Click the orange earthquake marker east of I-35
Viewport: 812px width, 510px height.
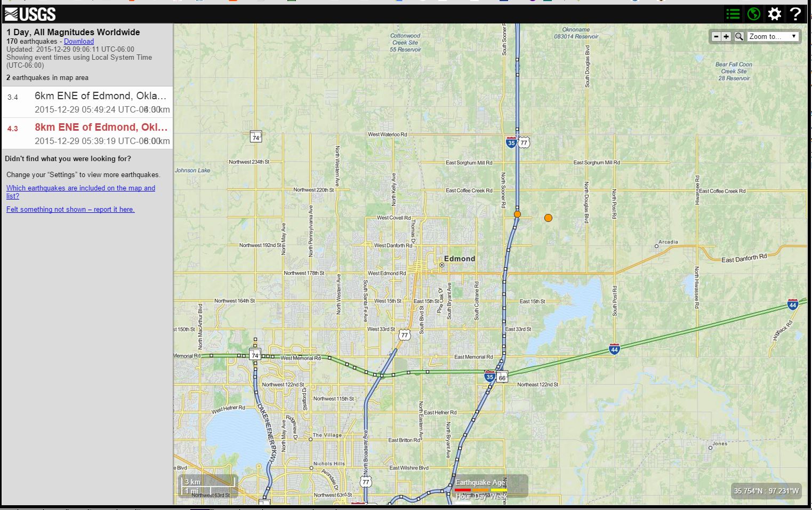point(548,218)
